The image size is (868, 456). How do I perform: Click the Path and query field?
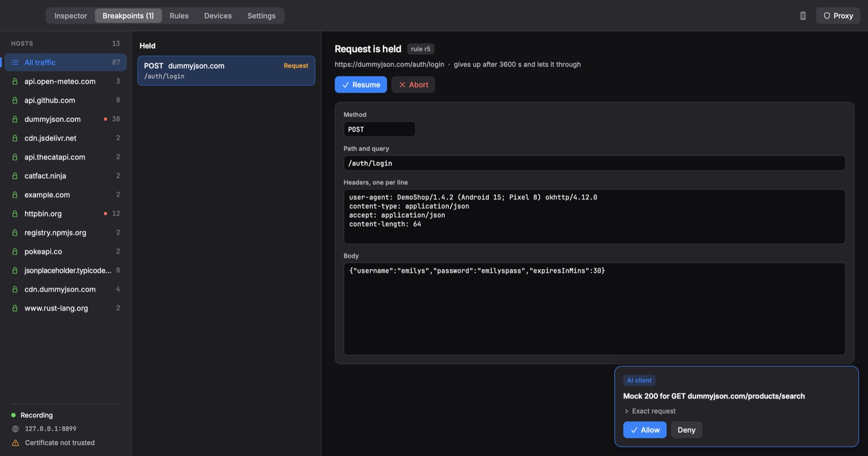(x=594, y=163)
